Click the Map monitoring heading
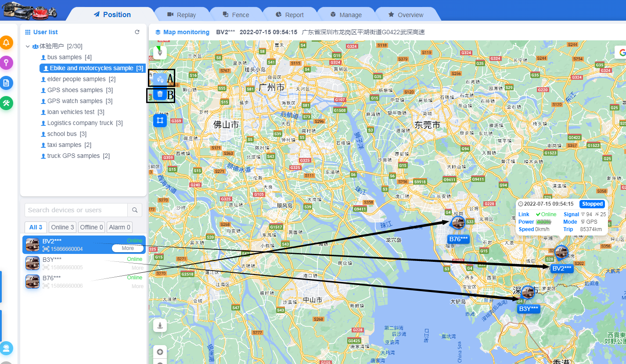The image size is (626, 364). coord(186,32)
